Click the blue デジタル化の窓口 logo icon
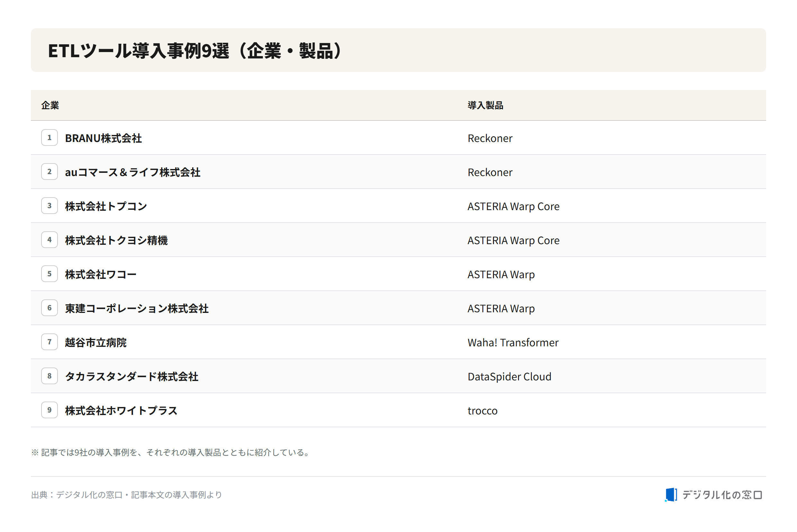797x532 pixels. [671, 495]
